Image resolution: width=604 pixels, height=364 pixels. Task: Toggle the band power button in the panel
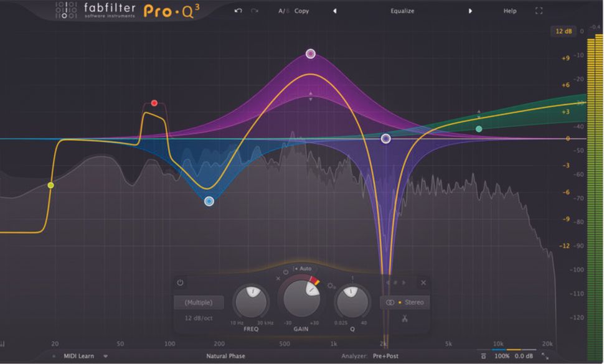(181, 281)
